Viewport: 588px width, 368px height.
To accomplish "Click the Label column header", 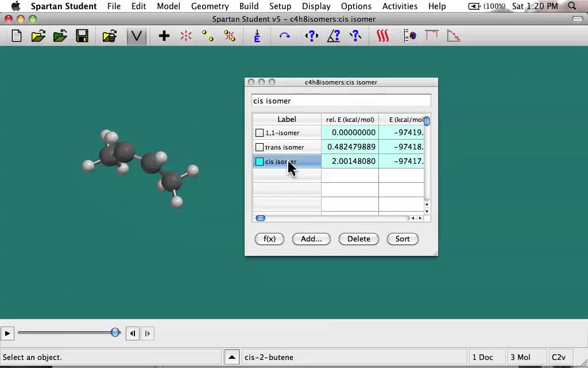I will pos(287,120).
